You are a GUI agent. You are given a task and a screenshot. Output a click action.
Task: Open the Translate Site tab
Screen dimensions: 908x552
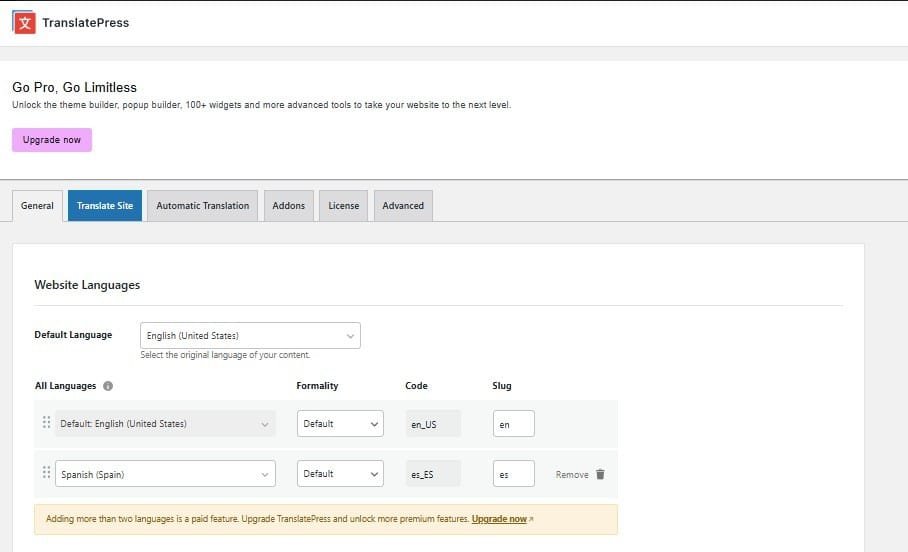[105, 206]
